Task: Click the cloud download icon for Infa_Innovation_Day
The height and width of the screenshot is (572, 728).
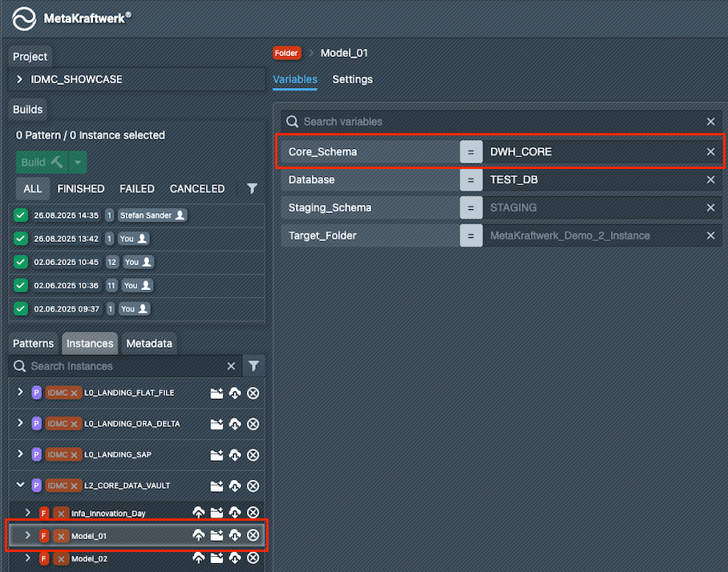Action: [x=235, y=513]
